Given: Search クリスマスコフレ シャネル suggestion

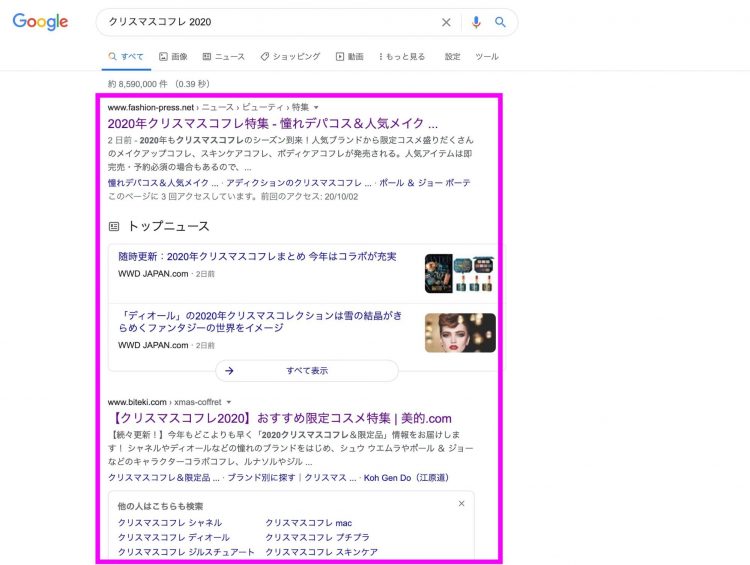Looking at the screenshot, I should (x=170, y=523).
